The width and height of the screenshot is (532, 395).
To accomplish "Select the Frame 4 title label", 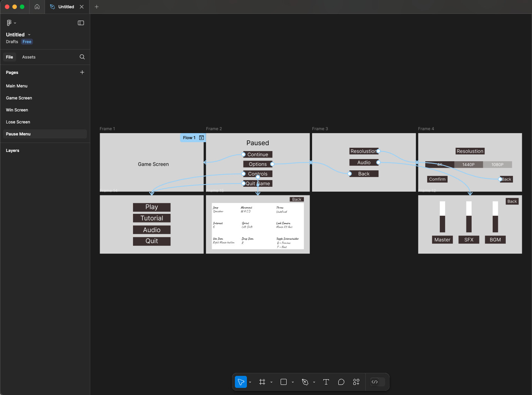I will click(x=426, y=129).
